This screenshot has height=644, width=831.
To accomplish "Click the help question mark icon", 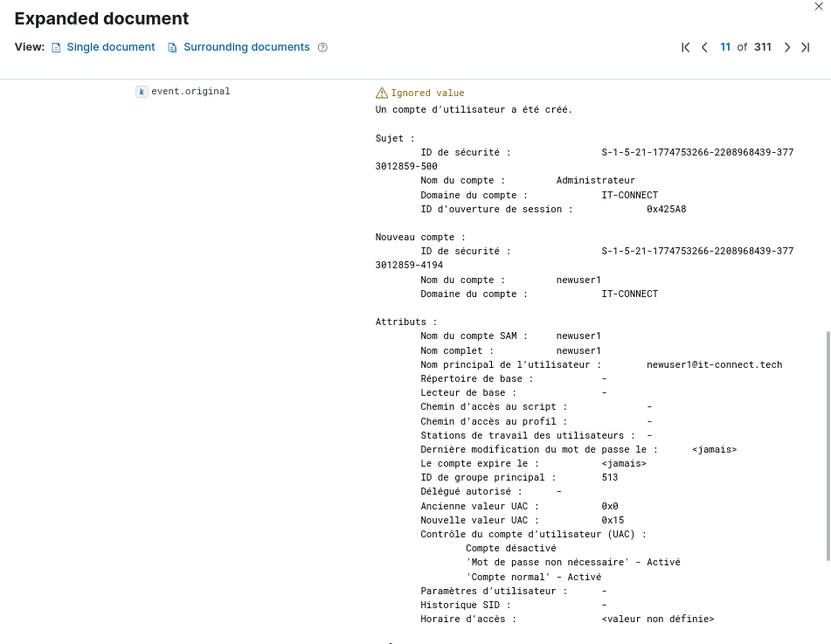I will click(x=322, y=47).
